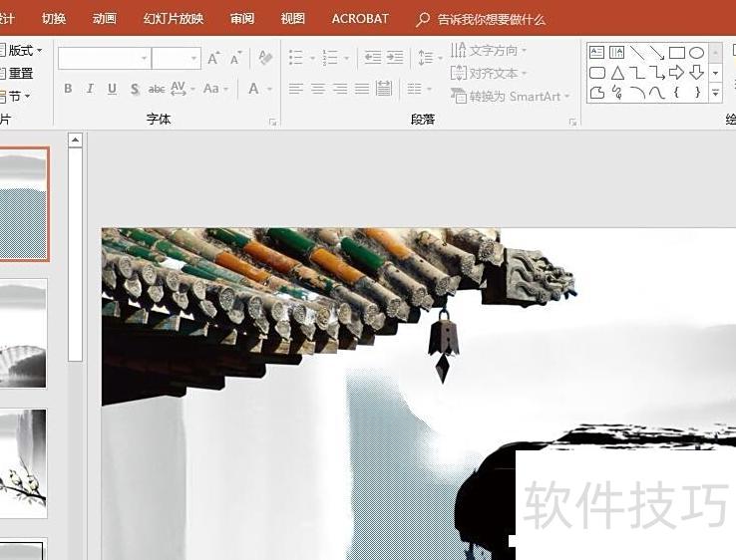Screen dimensions: 736x560
Task: Click the Increase Font Size icon
Action: pyautogui.click(x=213, y=59)
